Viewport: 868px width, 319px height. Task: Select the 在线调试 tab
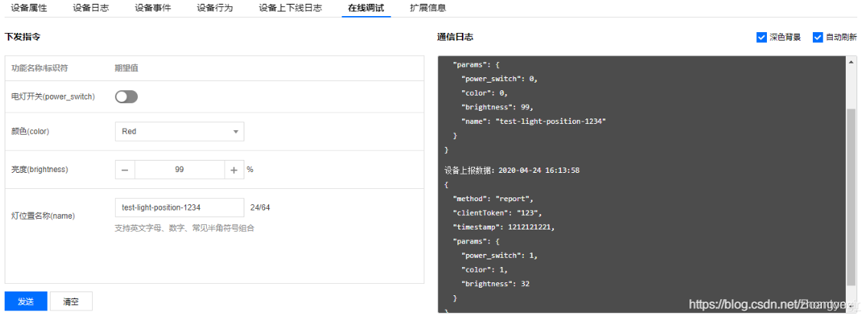pos(366,8)
